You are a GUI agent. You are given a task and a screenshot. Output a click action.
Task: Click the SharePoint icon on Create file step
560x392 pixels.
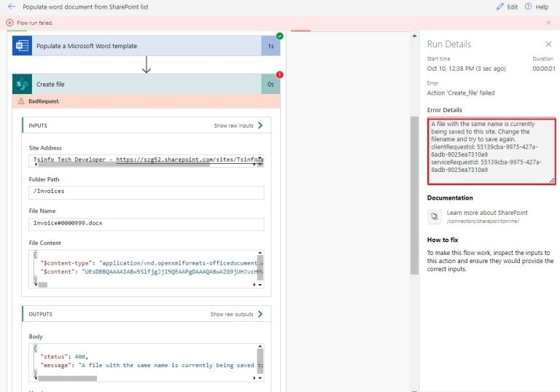22,85
